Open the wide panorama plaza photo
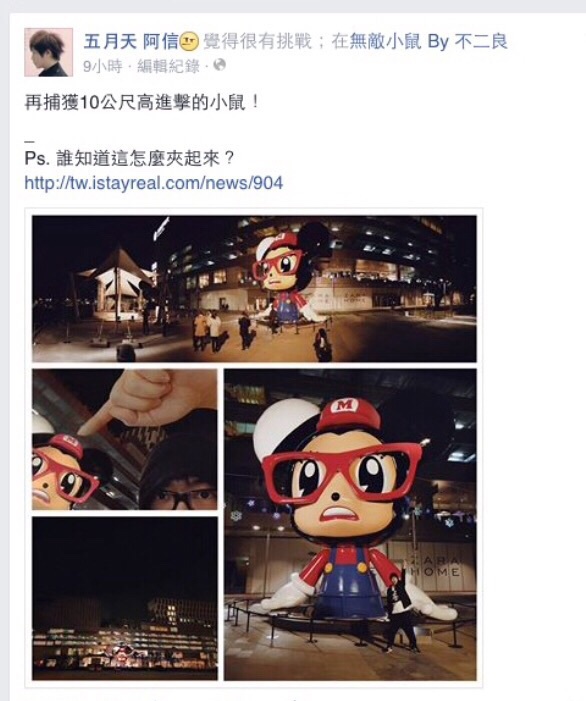Screen dimensions: 586x701 coord(254,289)
